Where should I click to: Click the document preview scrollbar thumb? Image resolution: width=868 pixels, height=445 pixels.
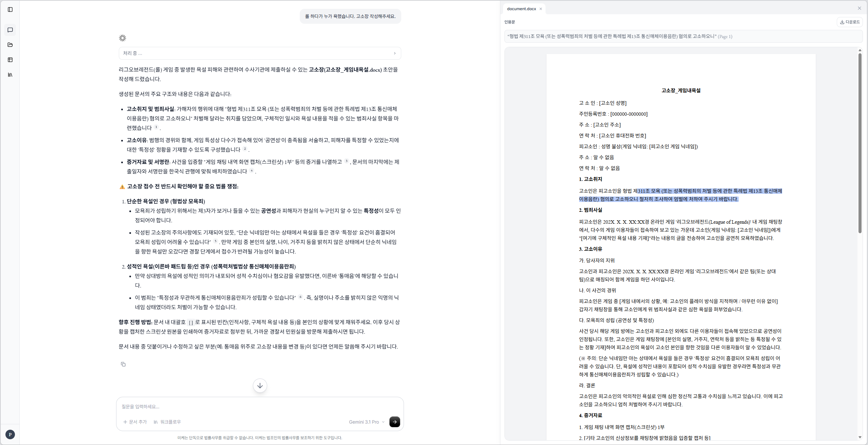pos(860,143)
